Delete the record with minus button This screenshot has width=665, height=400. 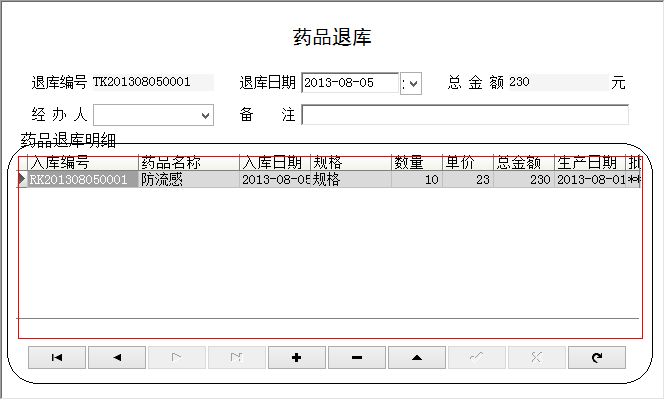coord(357,358)
